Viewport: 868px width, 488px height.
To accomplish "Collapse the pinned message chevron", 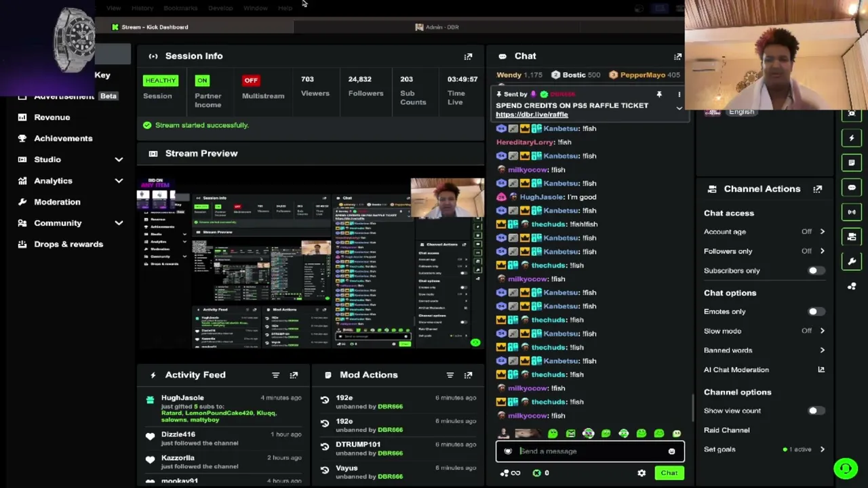I will [679, 108].
